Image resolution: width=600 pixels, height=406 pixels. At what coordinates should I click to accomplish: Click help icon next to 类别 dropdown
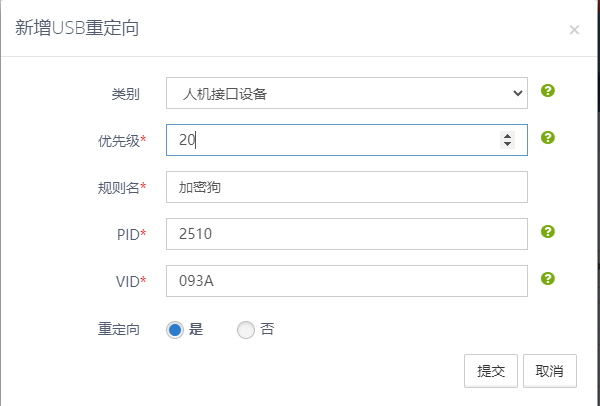pos(547,92)
